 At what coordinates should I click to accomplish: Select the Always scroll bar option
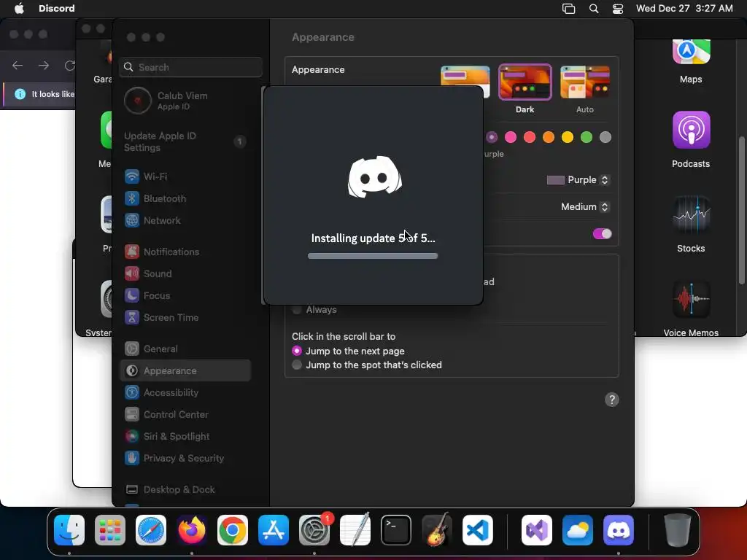pyautogui.click(x=314, y=309)
